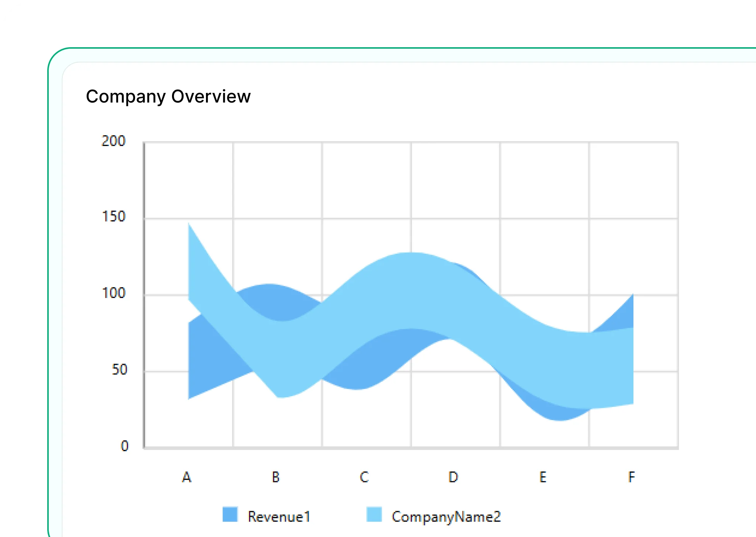This screenshot has height=537, width=756.
Task: Click the 0 y-axis label
Action: (x=124, y=446)
